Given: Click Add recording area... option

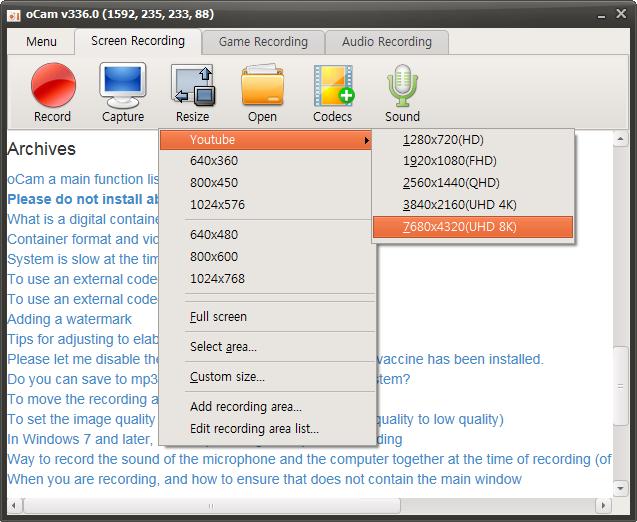Looking at the screenshot, I should pos(245,407).
